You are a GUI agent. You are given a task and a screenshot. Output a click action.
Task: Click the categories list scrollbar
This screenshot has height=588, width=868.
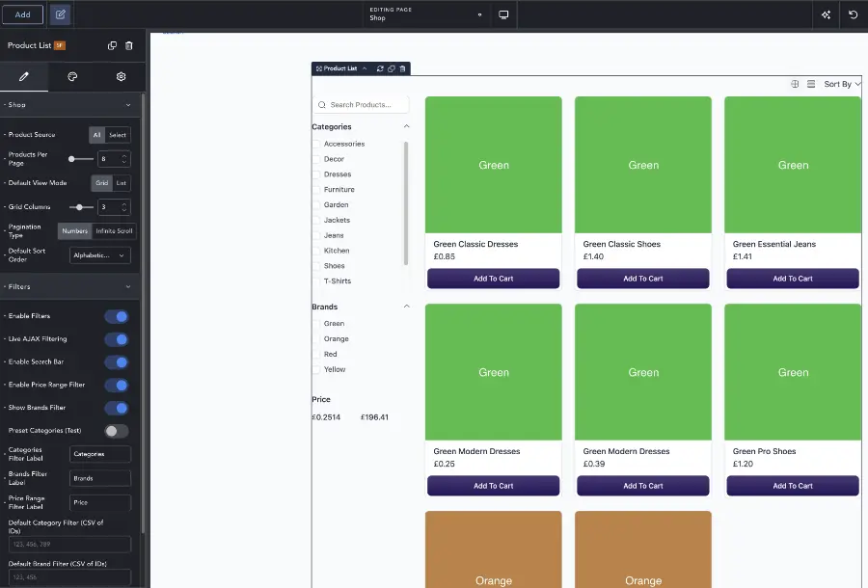406,203
